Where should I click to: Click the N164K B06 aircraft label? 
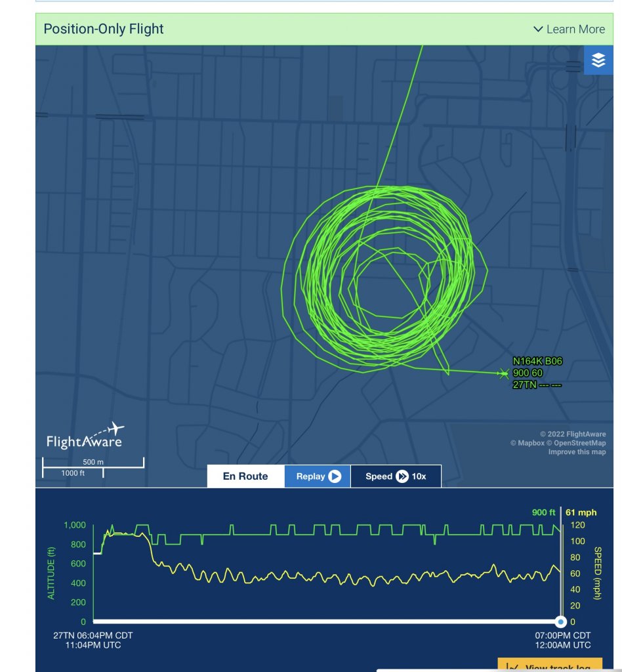537,361
